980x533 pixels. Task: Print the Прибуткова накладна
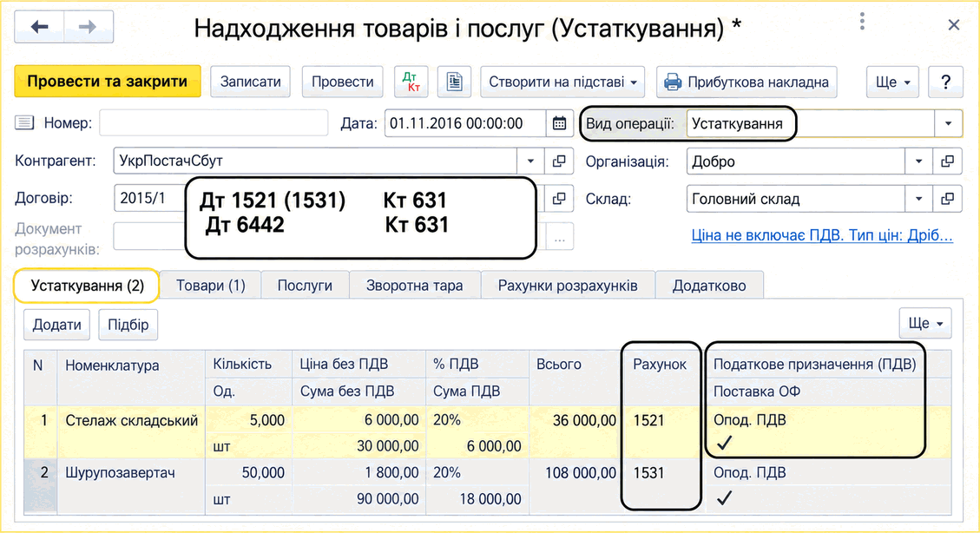click(x=747, y=82)
